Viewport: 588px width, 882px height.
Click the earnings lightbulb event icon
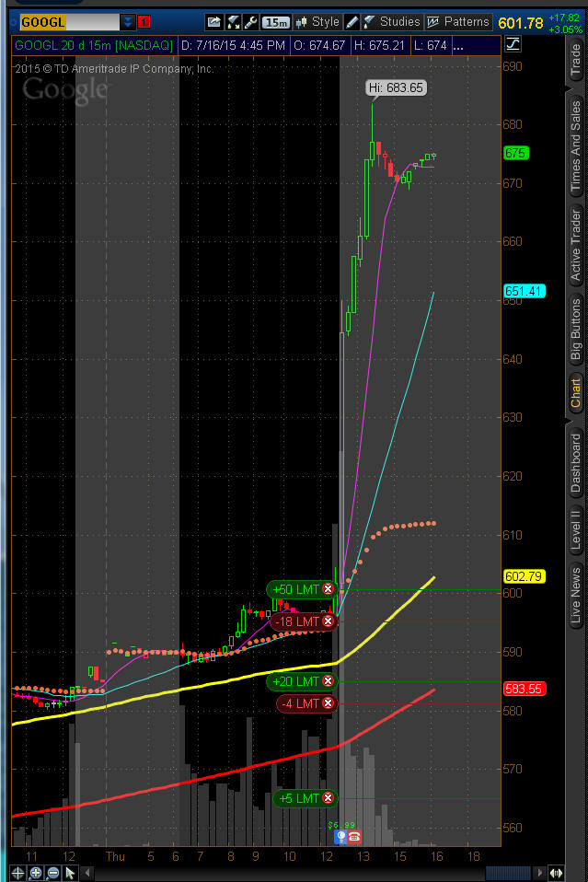[340, 837]
